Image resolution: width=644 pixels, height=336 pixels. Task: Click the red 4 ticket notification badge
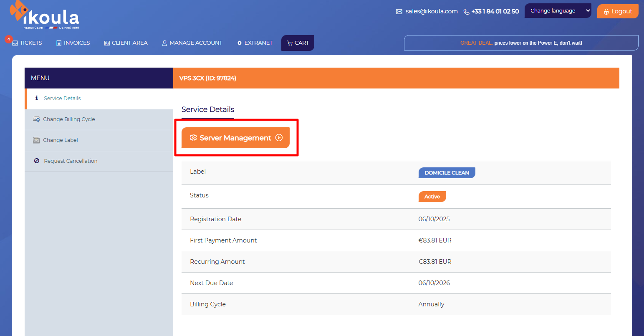point(8,39)
